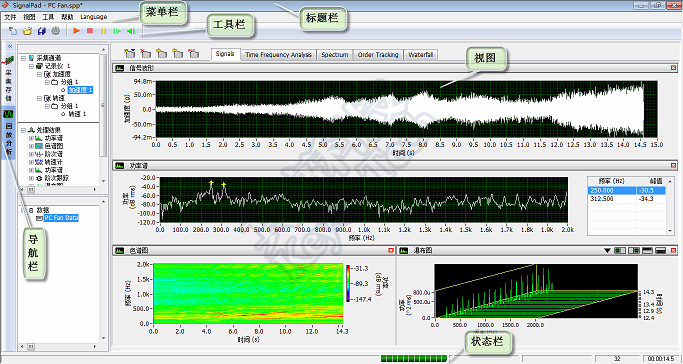Pause playback with the yellow pause button
This screenshot has width=683, height=364.
click(104, 31)
